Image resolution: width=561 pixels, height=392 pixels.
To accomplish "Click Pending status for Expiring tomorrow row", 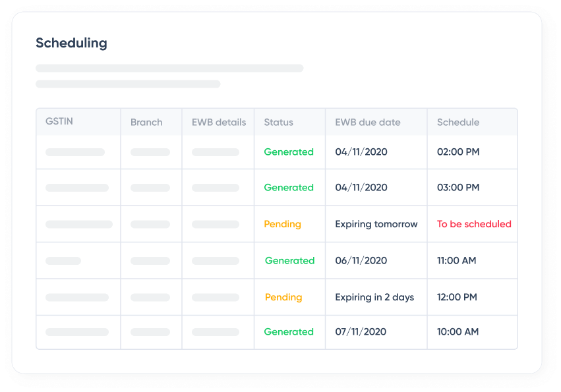I will (282, 224).
